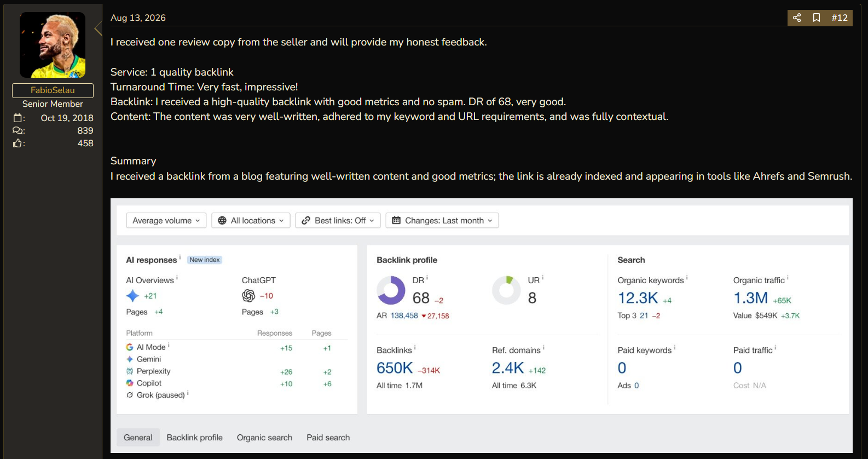The image size is (868, 459).
Task: Open the 1.3M organic traffic value
Action: tap(751, 298)
